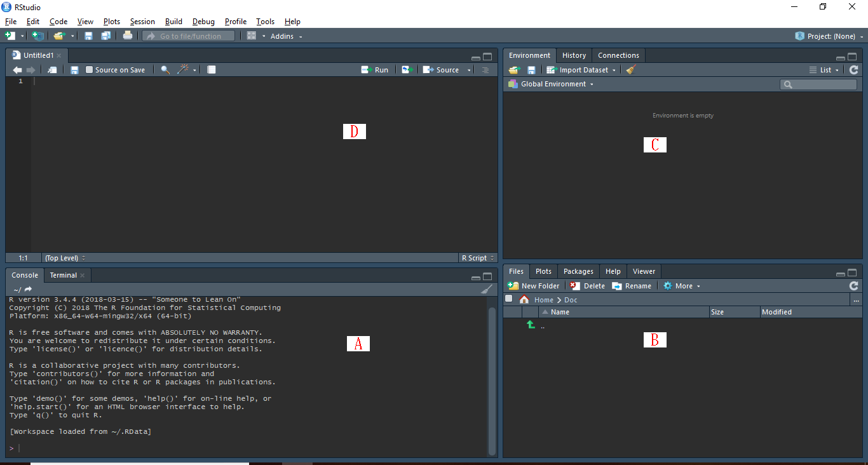Open the Debug menu

pyautogui.click(x=204, y=22)
